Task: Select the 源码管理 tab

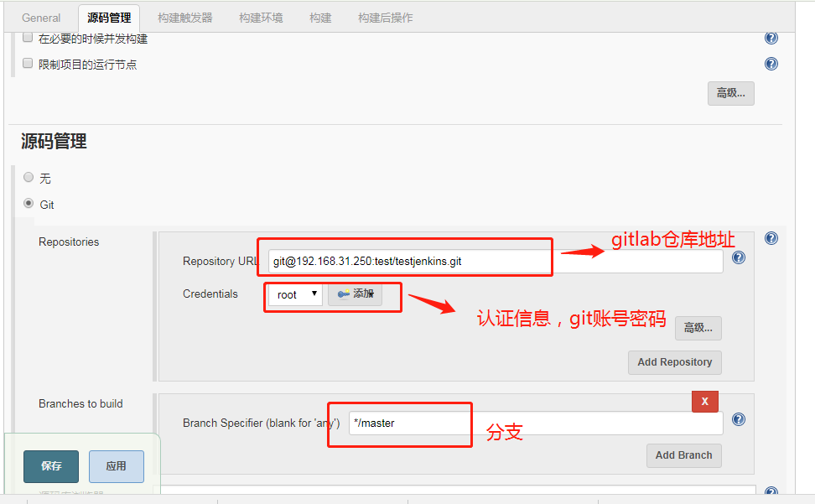Action: click(x=109, y=18)
